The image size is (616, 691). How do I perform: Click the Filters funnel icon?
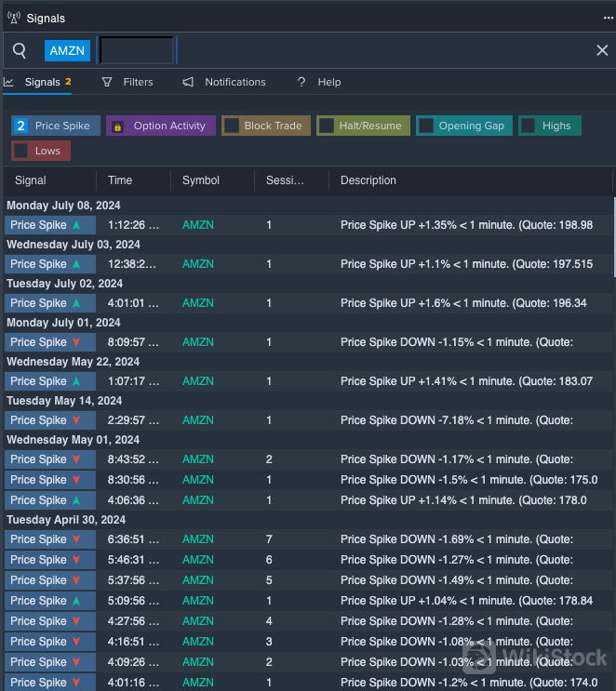pos(107,82)
